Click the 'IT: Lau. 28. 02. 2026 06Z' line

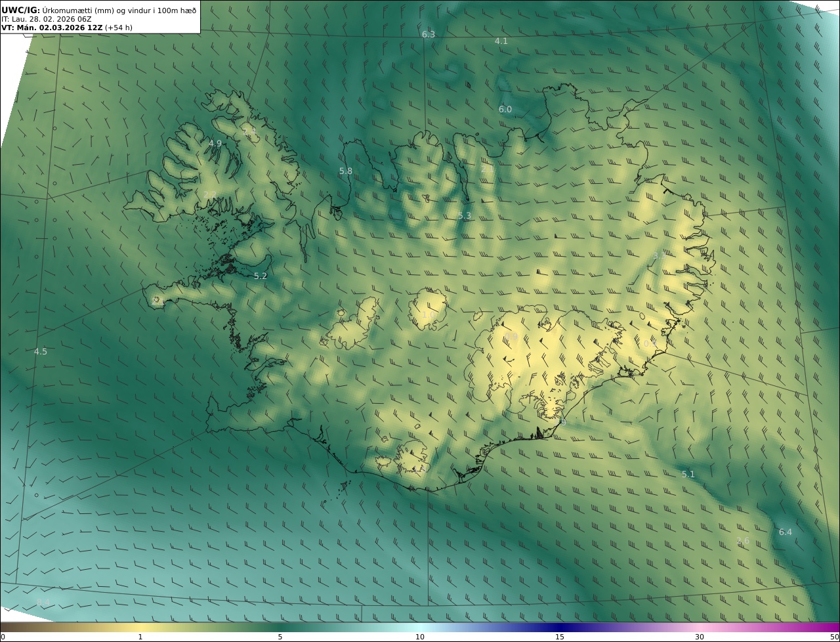click(x=46, y=19)
